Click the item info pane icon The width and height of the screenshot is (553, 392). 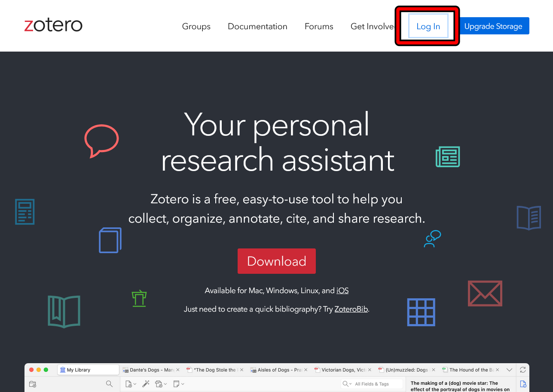click(x=523, y=384)
